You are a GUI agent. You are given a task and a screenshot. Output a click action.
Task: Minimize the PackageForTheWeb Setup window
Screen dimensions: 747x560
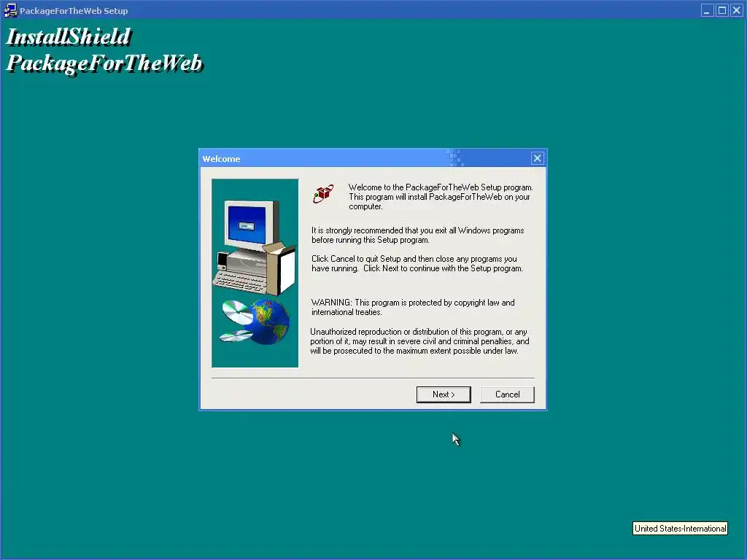(707, 10)
